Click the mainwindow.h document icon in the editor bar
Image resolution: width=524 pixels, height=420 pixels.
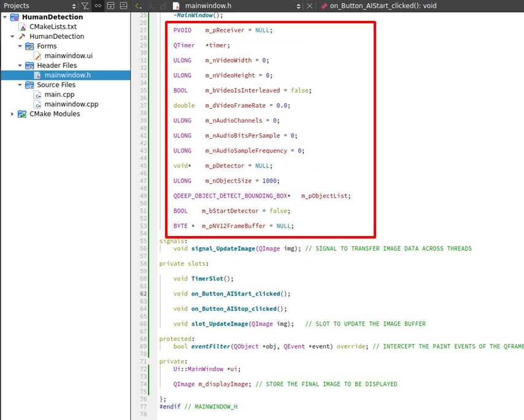coord(176,6)
